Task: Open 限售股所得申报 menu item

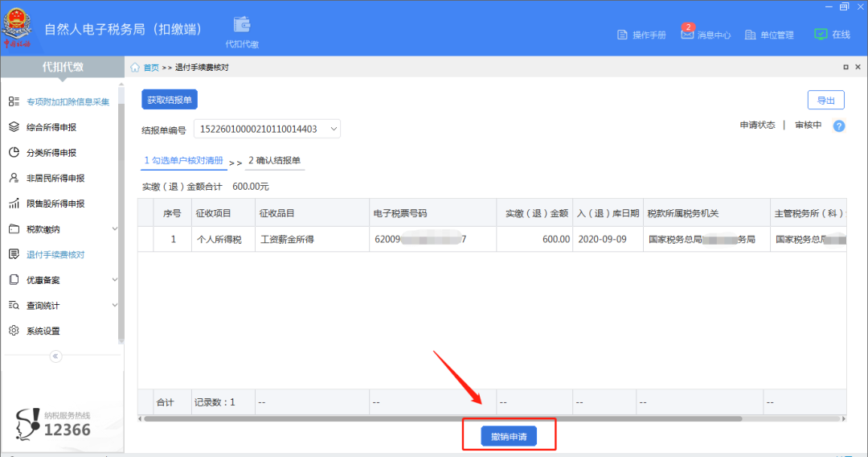Action: pos(55,204)
